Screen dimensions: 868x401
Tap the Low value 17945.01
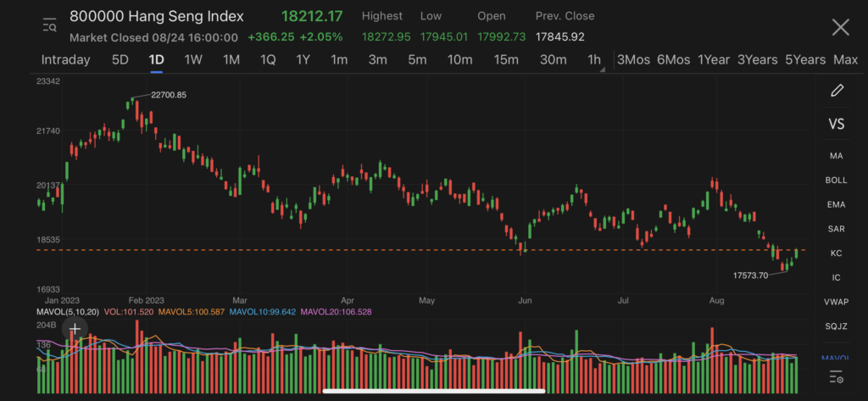coord(444,37)
